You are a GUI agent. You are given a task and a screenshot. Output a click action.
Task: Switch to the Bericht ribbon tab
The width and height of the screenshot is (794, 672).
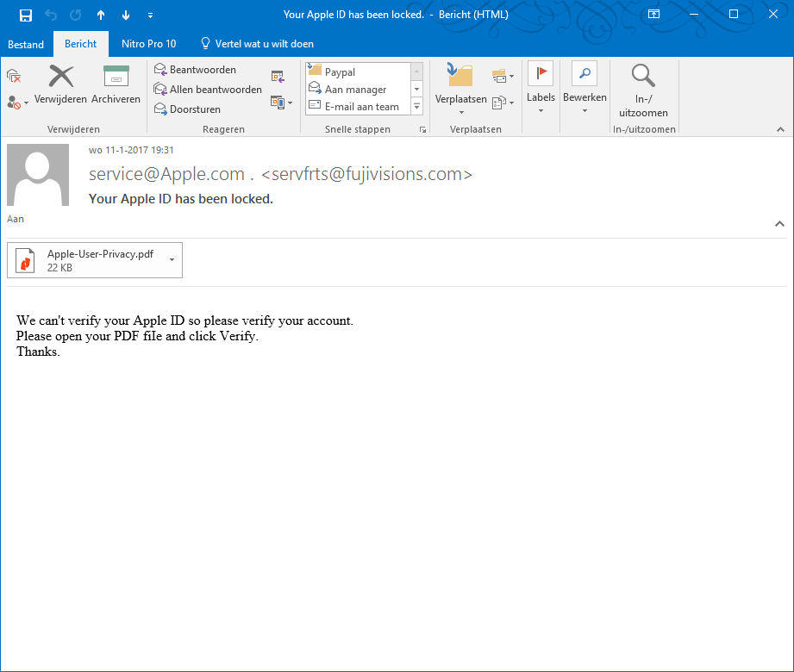80,44
